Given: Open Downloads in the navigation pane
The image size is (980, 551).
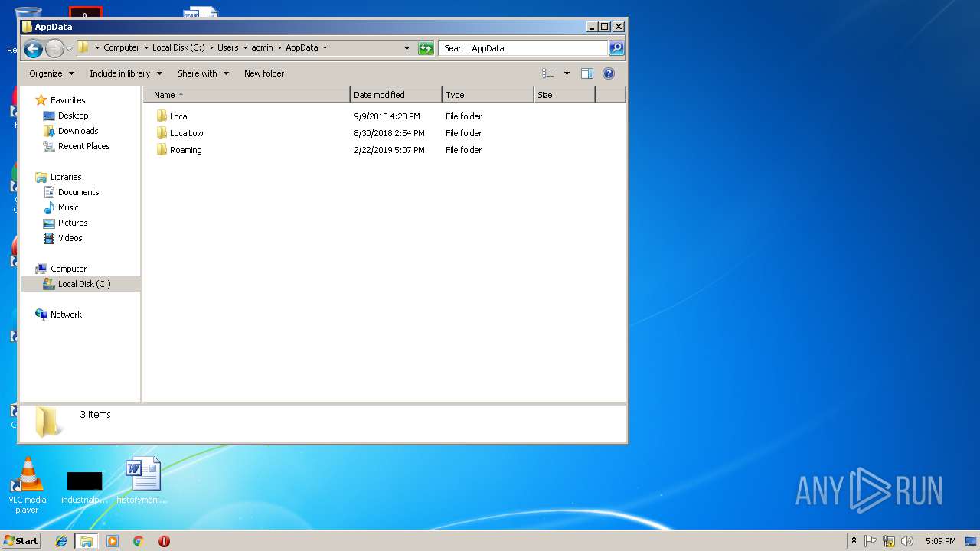Looking at the screenshot, I should pos(78,131).
